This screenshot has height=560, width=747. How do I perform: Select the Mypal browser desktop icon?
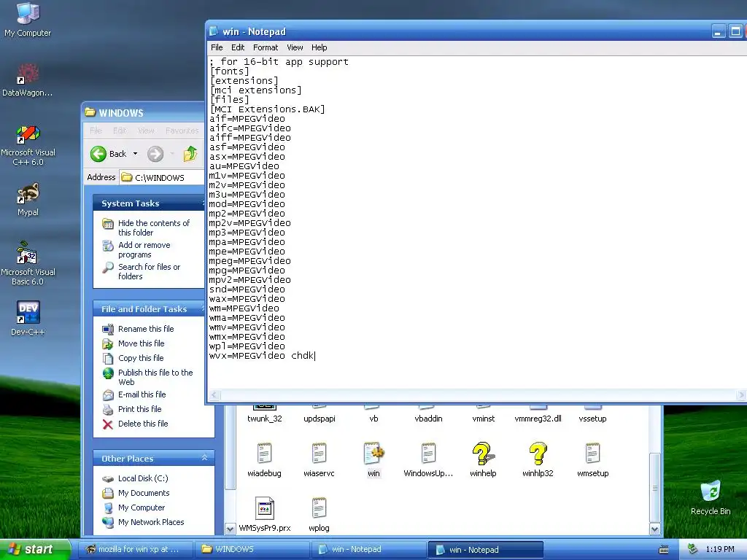(28, 199)
